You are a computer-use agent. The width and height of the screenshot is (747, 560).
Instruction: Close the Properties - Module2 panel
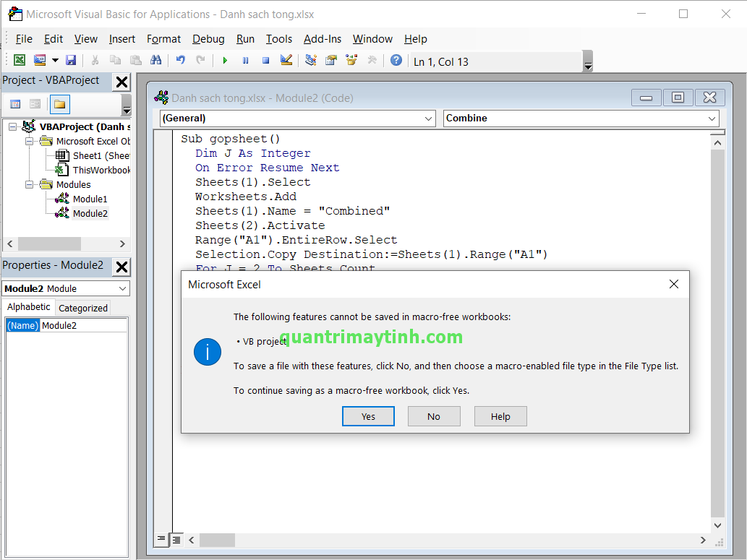click(121, 267)
